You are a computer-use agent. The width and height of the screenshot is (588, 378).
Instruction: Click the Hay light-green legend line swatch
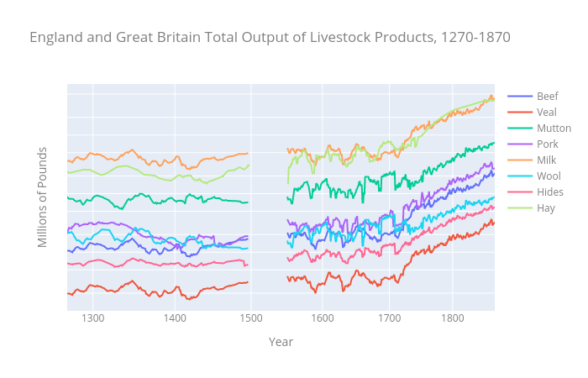520,208
